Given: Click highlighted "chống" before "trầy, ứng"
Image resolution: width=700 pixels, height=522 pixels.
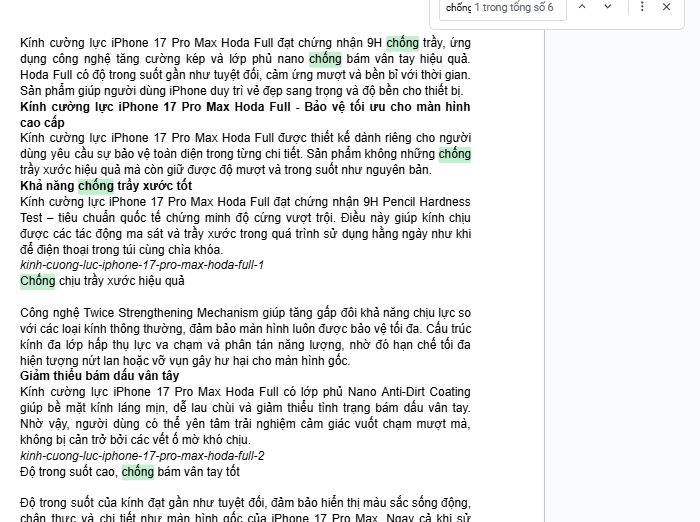Looking at the screenshot, I should coord(402,43).
